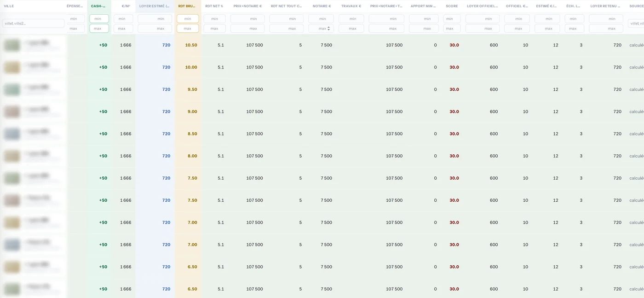The height and width of the screenshot is (298, 644).
Task: Focus the RDT NET TOUT C... min filter
Action: coord(286,18)
